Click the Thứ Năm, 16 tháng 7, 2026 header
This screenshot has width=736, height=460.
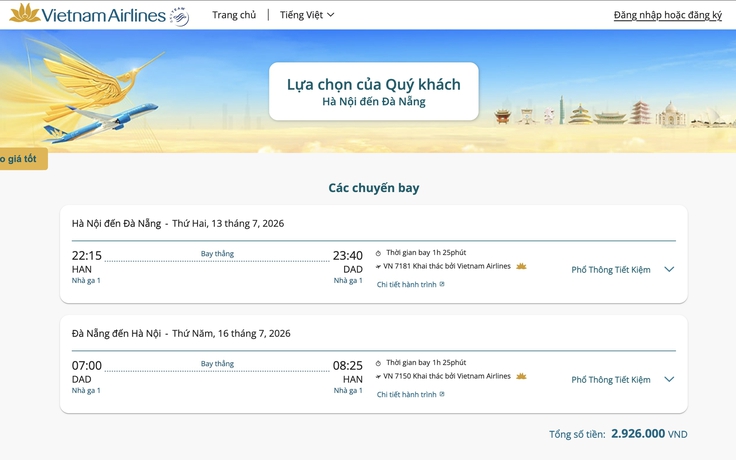(x=231, y=333)
